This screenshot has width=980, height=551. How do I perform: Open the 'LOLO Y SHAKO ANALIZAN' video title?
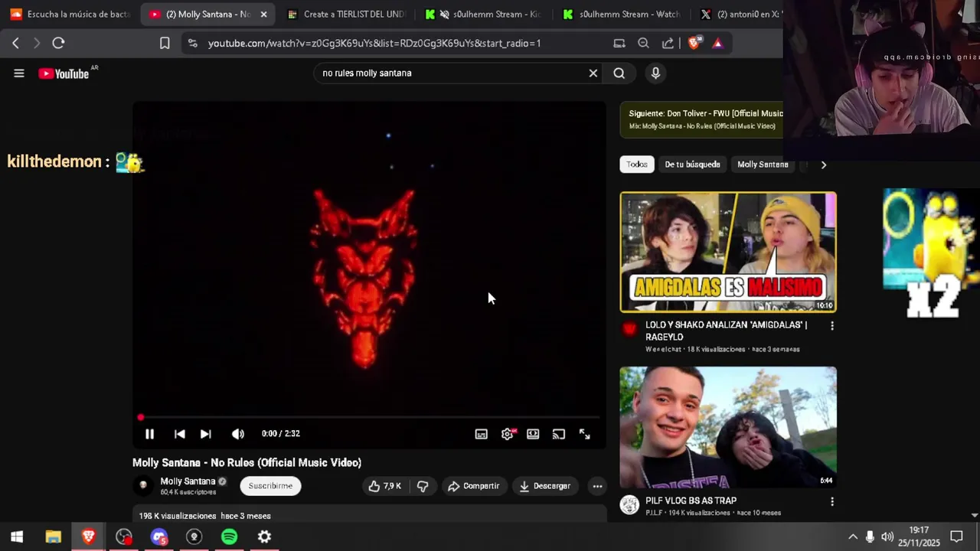[x=726, y=331]
